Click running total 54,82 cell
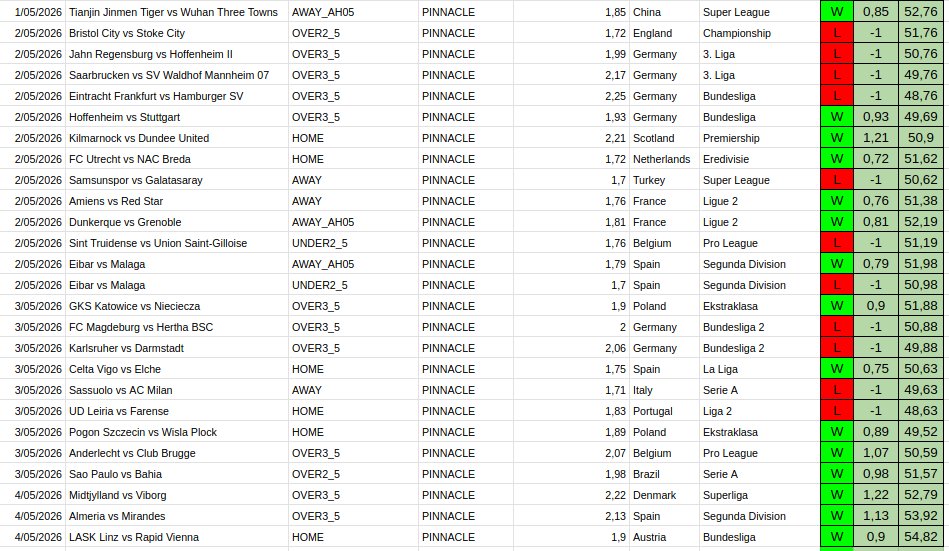949x551 pixels. (921, 537)
